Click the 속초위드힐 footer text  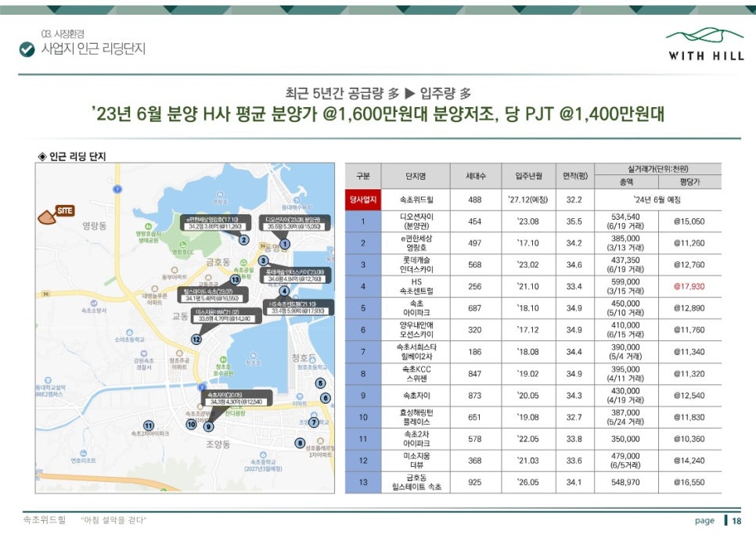(x=44, y=519)
